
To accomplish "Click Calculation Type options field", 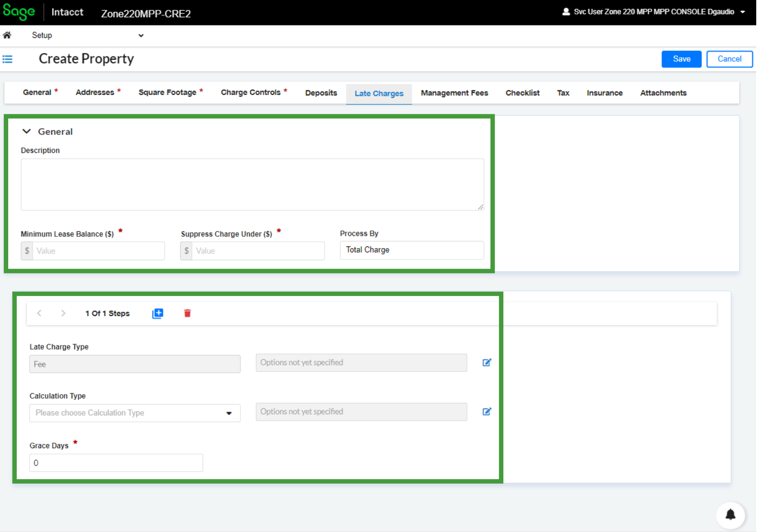I will [x=361, y=412].
